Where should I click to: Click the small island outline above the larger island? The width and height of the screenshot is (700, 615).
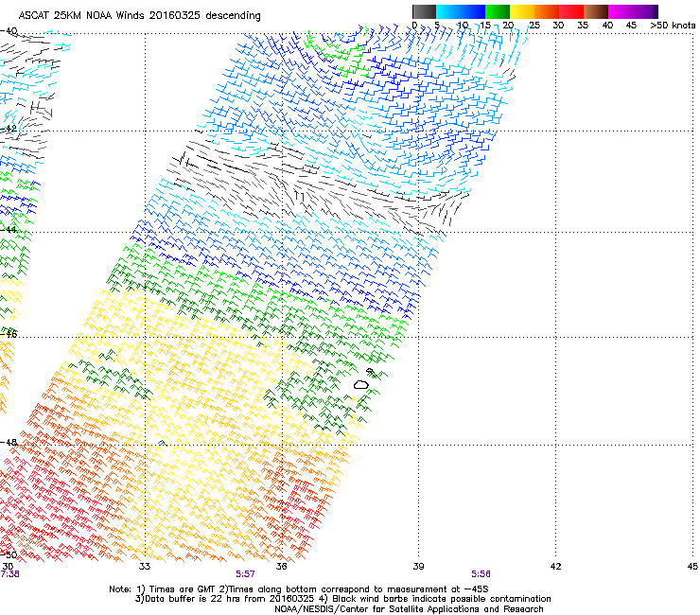point(370,370)
